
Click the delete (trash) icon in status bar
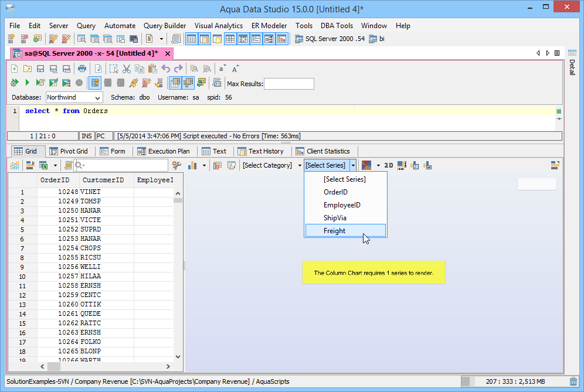(573, 381)
